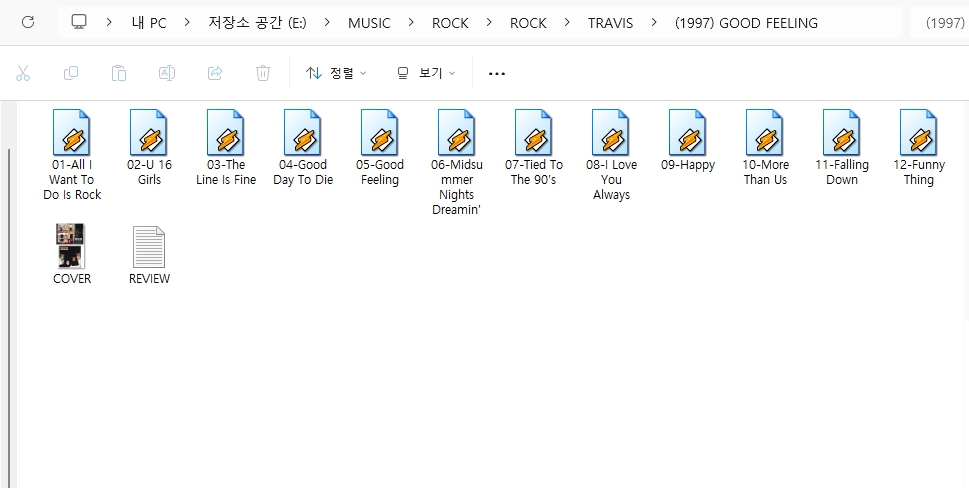Jump to 내 PC in address bar
The height and width of the screenshot is (488, 969).
point(149,22)
